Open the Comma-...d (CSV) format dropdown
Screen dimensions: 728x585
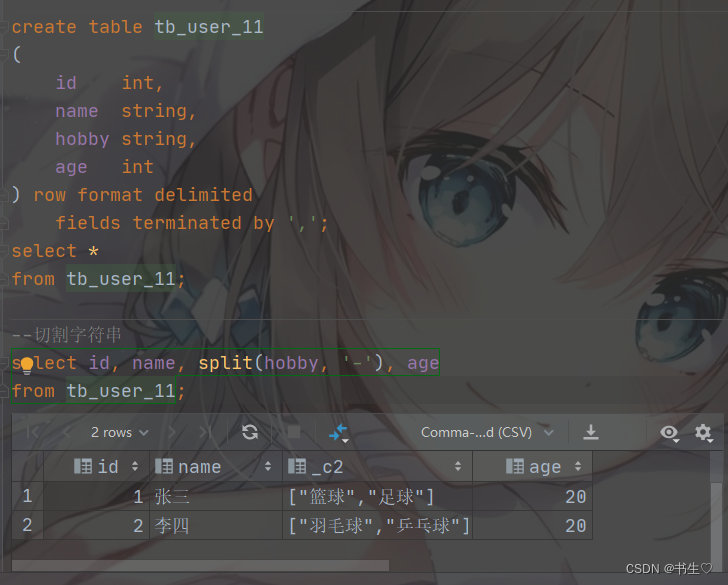pyautogui.click(x=487, y=432)
